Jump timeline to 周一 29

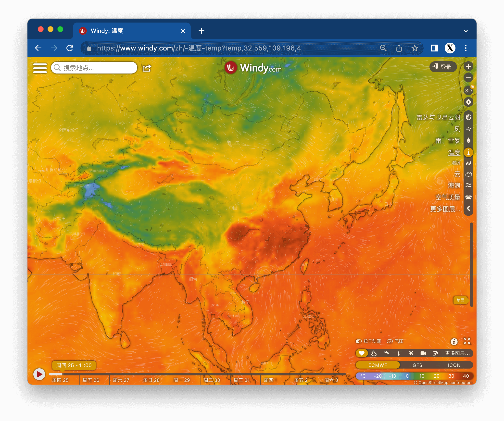(x=181, y=380)
